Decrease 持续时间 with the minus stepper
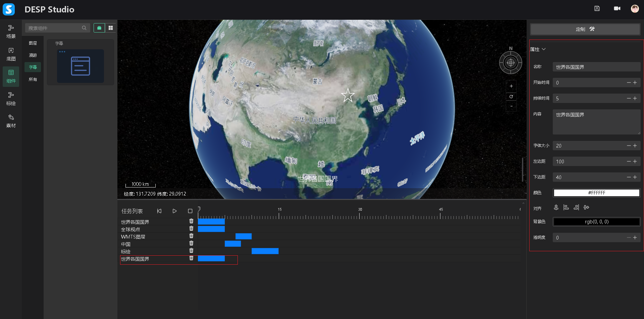This screenshot has height=319, width=644. (629, 98)
